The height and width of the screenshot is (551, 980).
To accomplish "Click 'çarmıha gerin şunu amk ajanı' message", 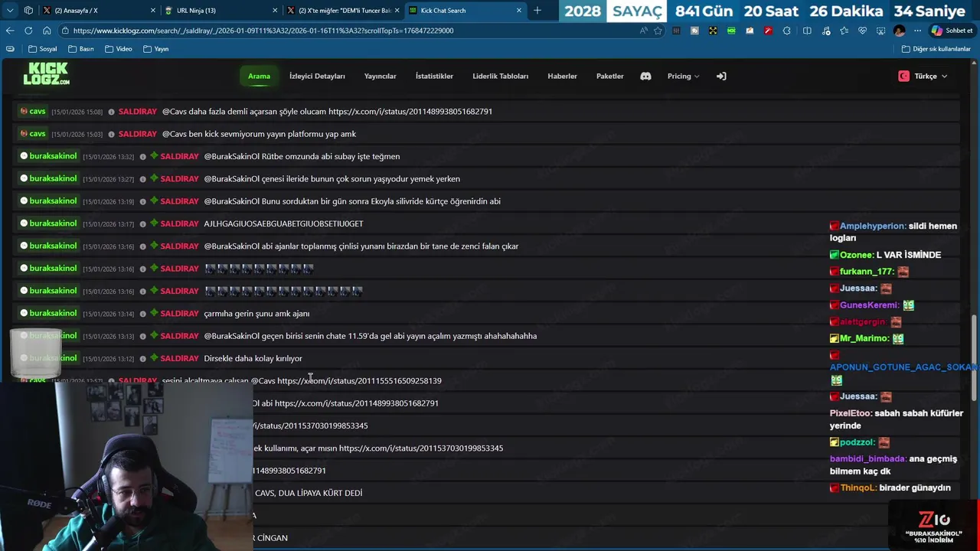I will (256, 314).
